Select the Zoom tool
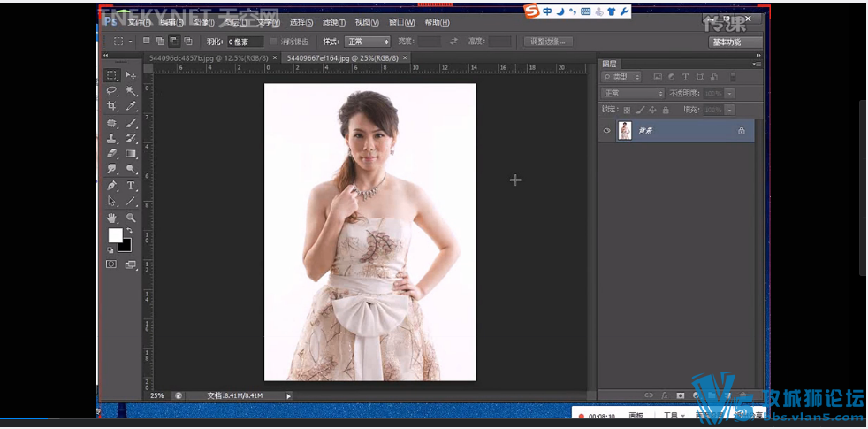868x429 pixels. [131, 218]
